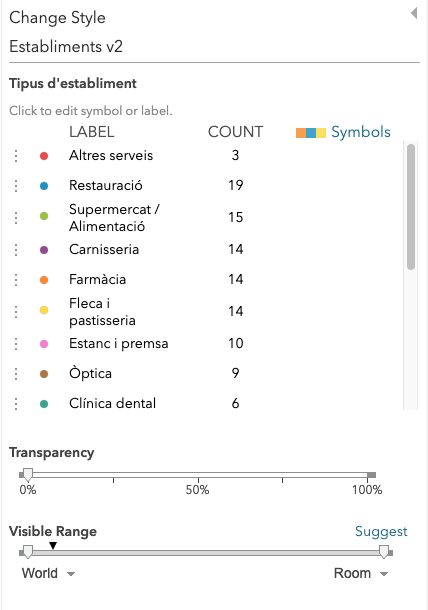428x610 pixels.
Task: Change the purple Carnisseria symbol
Action: 44,250
